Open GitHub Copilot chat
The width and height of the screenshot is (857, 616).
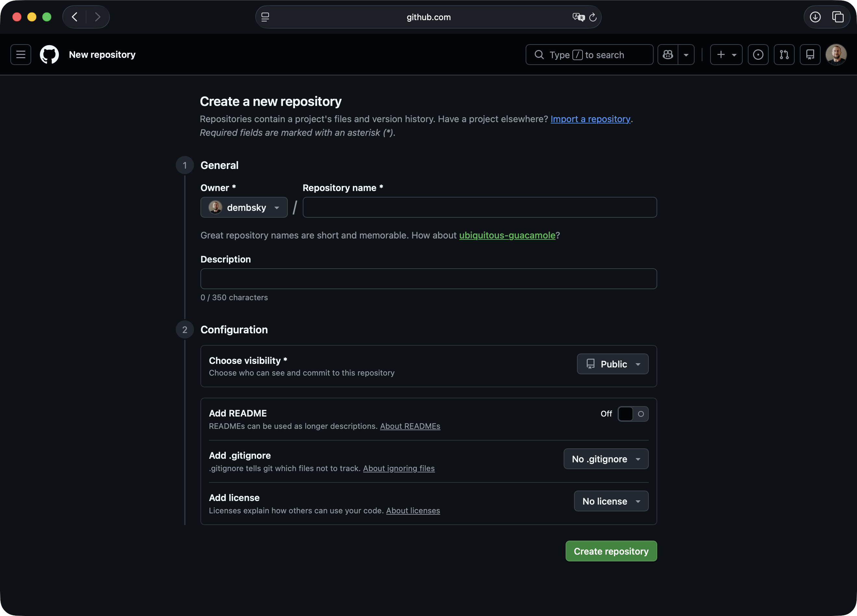coord(668,54)
